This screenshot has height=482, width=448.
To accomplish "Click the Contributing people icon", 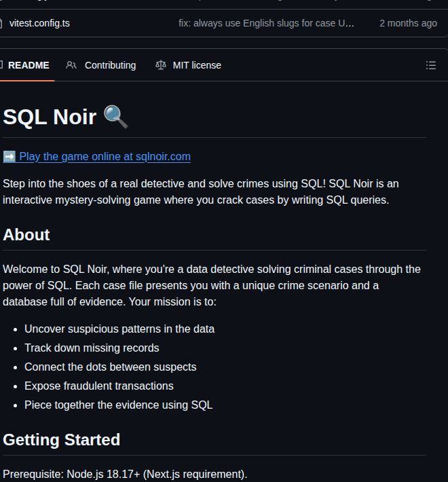I will pos(71,65).
